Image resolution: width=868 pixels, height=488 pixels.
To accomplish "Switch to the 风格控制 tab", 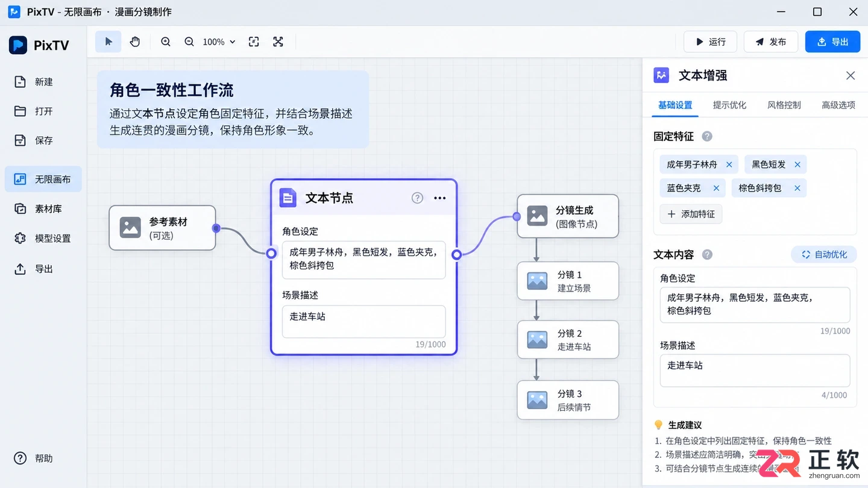I will pos(784,105).
